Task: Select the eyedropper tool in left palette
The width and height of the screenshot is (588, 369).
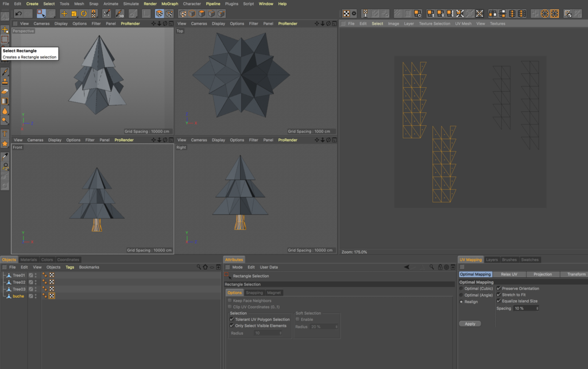Action: (5, 156)
